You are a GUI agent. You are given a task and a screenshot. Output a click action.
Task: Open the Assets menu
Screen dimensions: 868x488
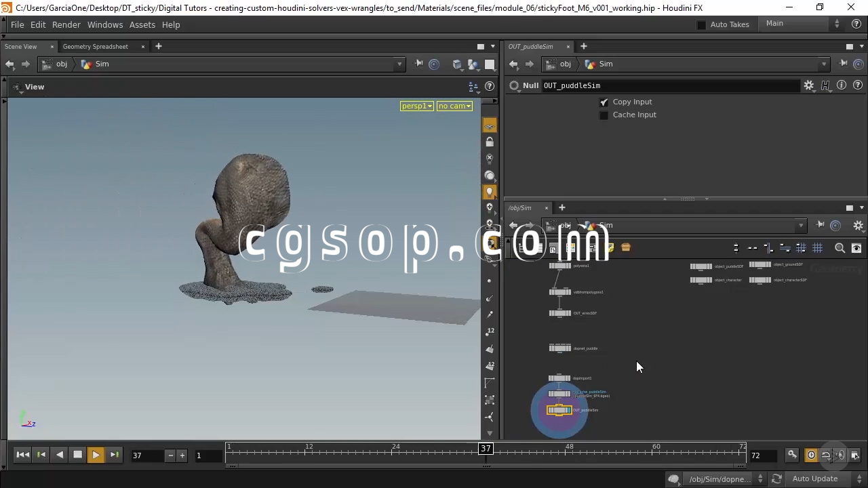(x=142, y=24)
